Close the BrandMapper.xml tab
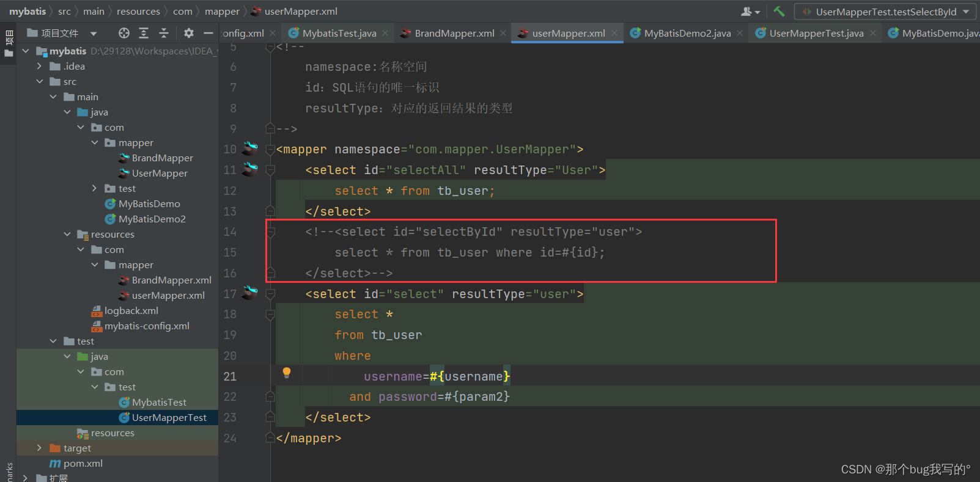 click(503, 33)
